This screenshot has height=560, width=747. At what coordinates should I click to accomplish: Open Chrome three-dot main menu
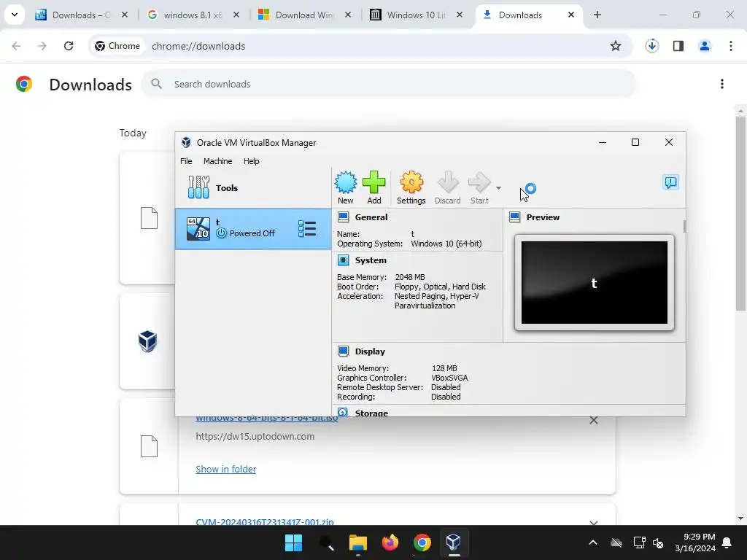[731, 46]
